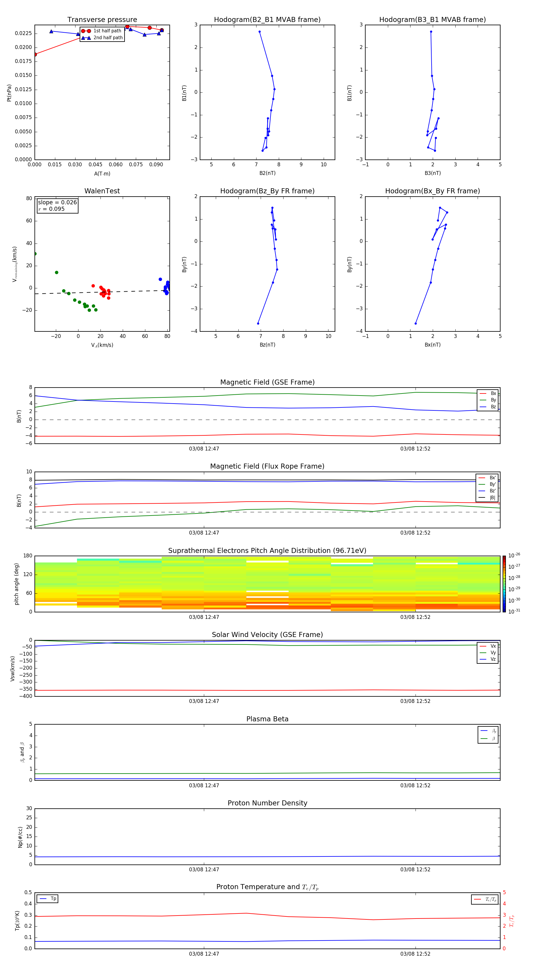Click the "Bz(nT)" x-axis label
535x980 pixels.
[x=267, y=345]
